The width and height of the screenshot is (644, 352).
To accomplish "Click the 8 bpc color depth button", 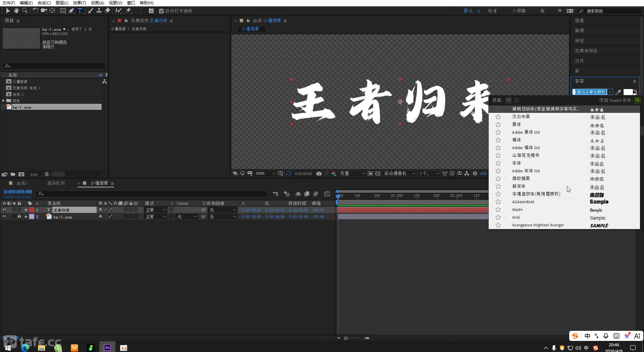I will click(34, 174).
